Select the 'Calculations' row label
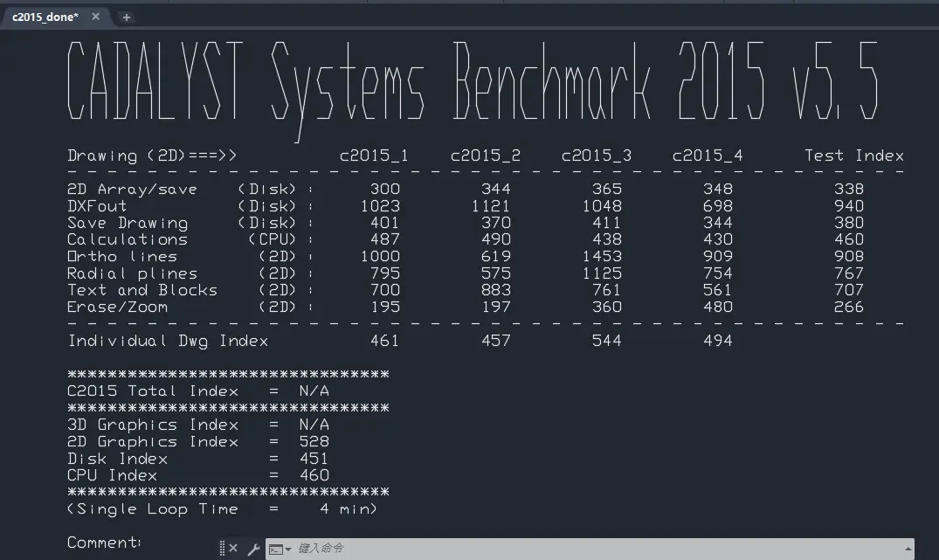 pyautogui.click(x=128, y=239)
